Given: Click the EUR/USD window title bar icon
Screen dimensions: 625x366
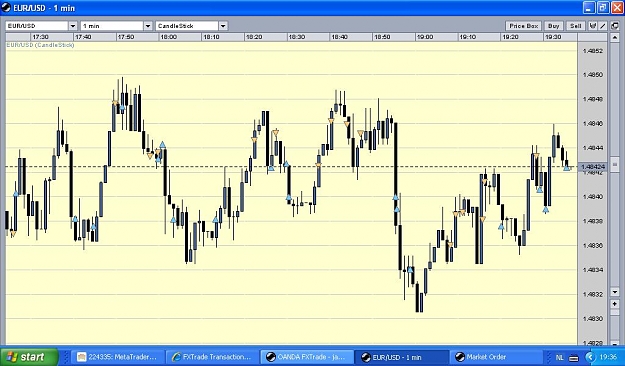Looking at the screenshot, I should (6, 8).
